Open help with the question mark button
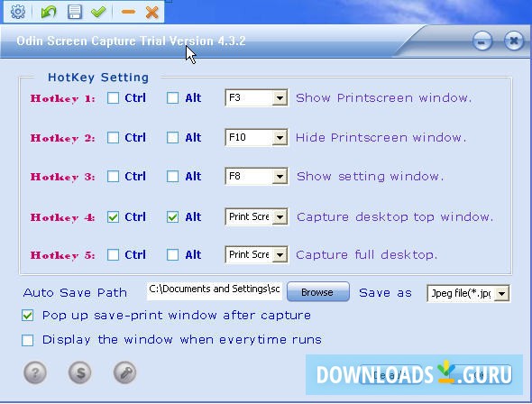This screenshot has height=404, width=532. (x=35, y=372)
